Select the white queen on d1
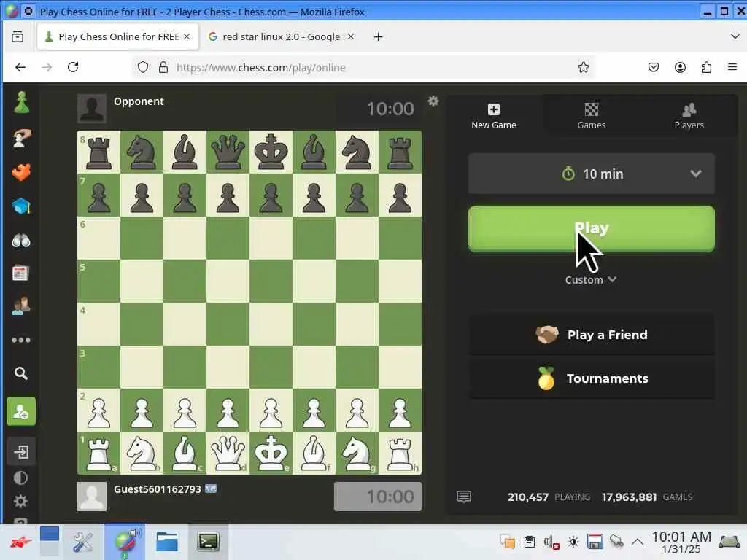The image size is (747, 560). pos(228,453)
